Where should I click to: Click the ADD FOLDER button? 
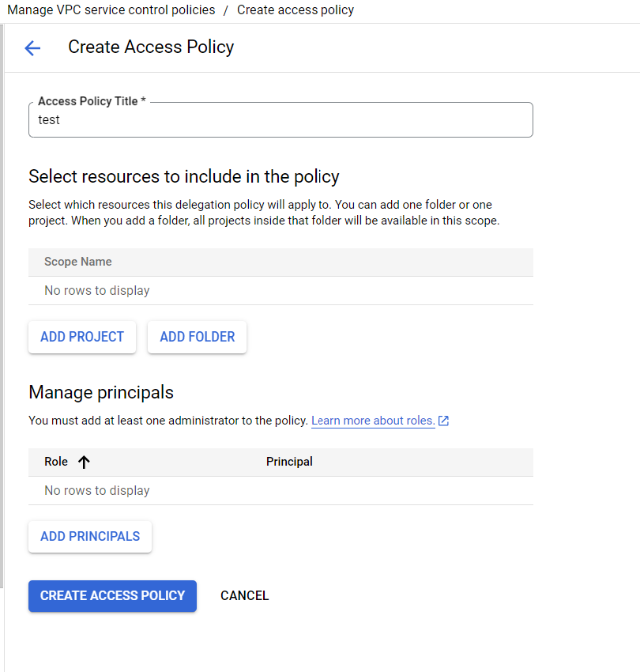[197, 337]
